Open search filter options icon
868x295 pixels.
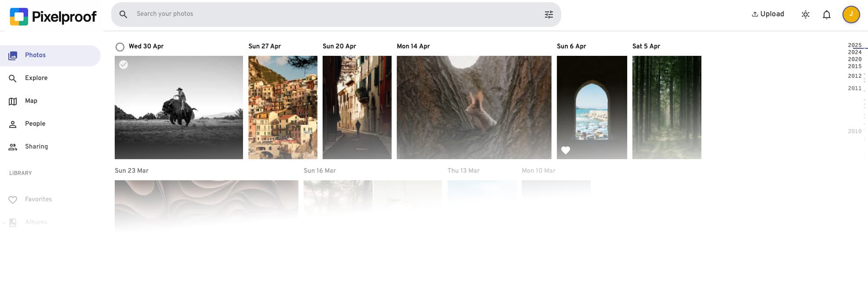(x=548, y=15)
